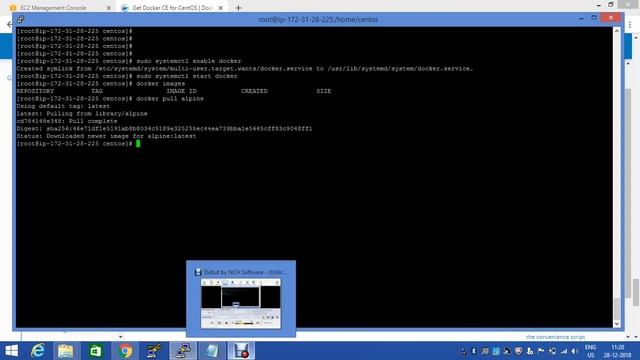Switch to Google Chrome from taskbar

[125, 351]
